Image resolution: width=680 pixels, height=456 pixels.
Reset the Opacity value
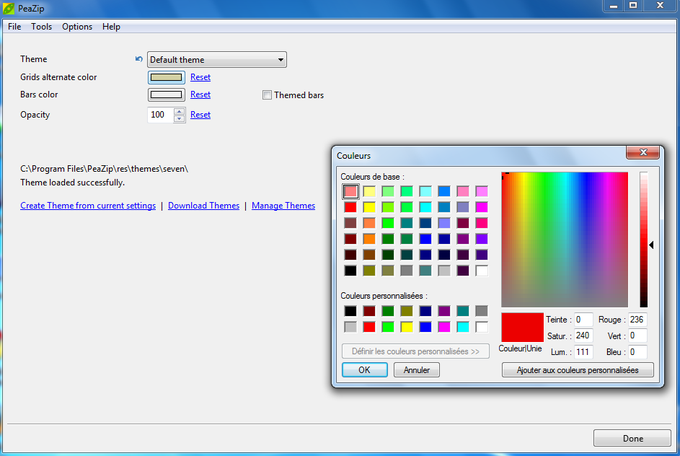[200, 115]
